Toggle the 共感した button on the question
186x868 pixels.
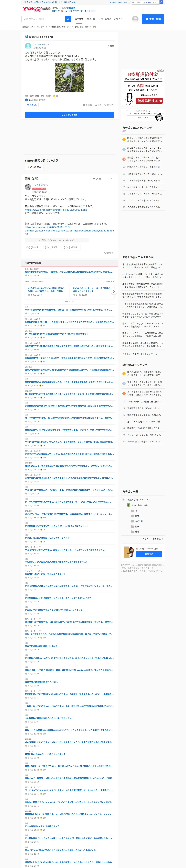click(x=32, y=105)
